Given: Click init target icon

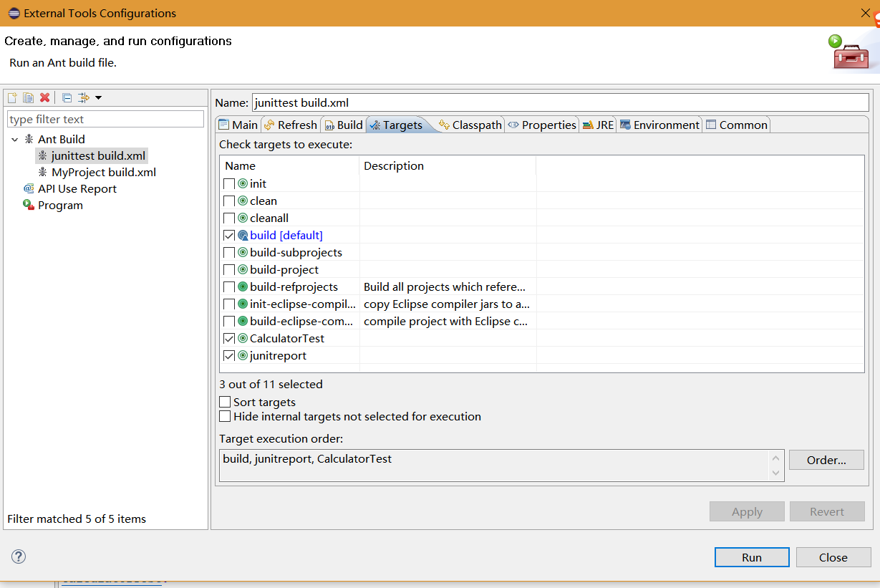Looking at the screenshot, I should (x=243, y=183).
